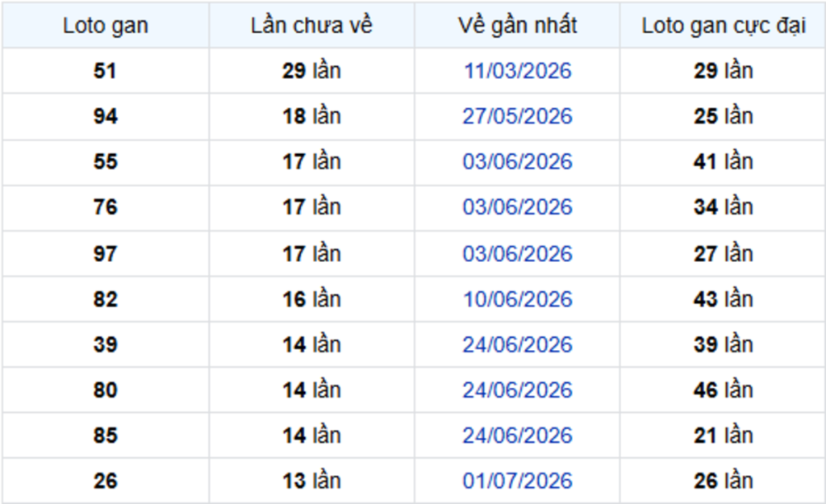Select loto number 97 cell
Screen dimensions: 826x504
point(106,254)
